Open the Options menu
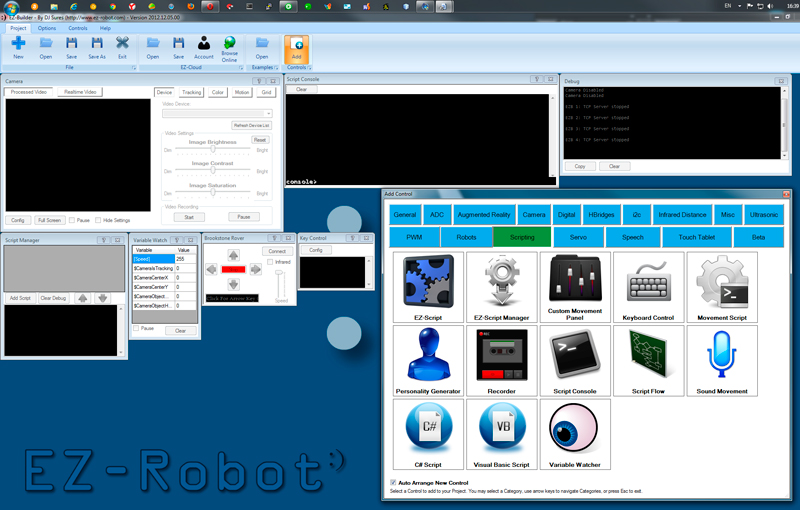Image resolution: width=800 pixels, height=510 pixels. coord(46,28)
